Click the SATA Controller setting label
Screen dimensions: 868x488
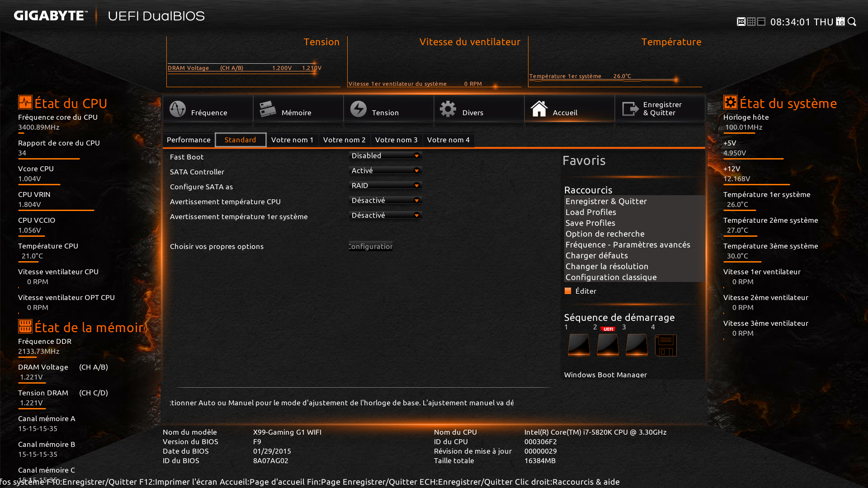click(197, 172)
